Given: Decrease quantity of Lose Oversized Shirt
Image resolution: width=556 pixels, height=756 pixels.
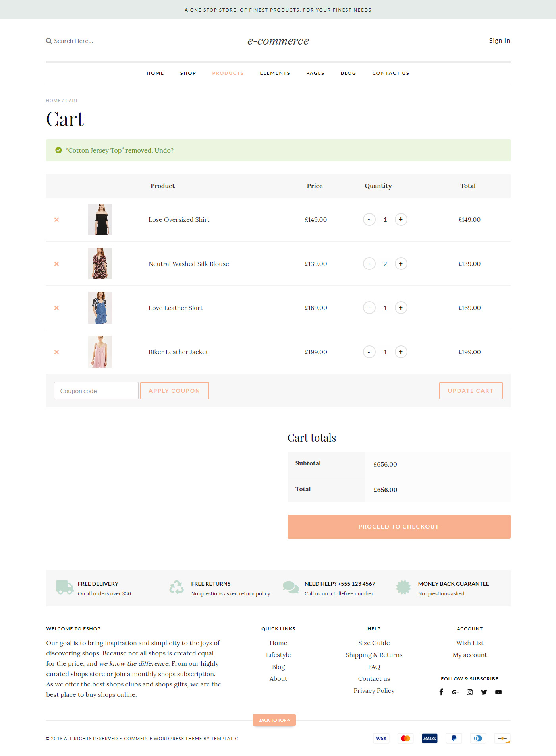Looking at the screenshot, I should tap(369, 219).
